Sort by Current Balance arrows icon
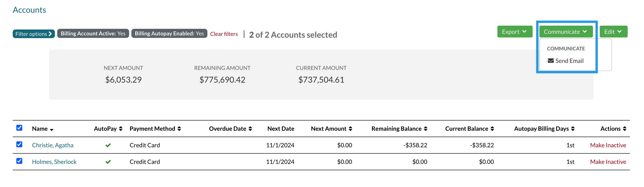This screenshot has height=187, width=644. tap(492, 129)
